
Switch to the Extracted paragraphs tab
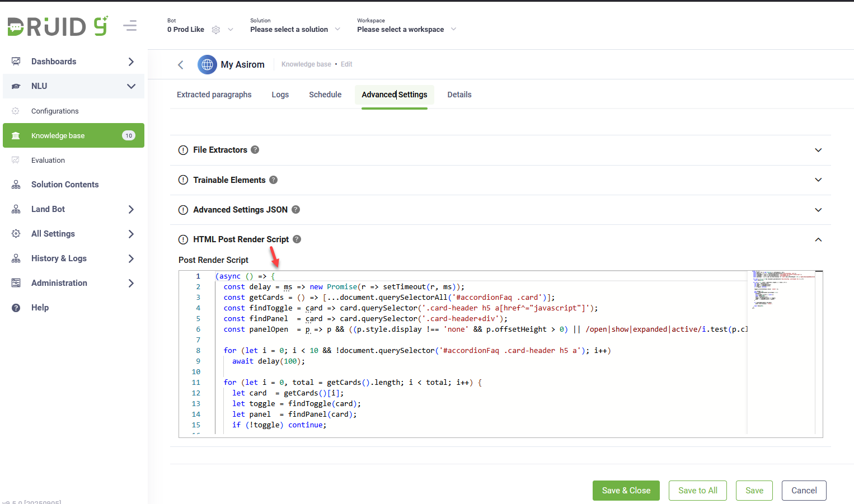point(214,95)
